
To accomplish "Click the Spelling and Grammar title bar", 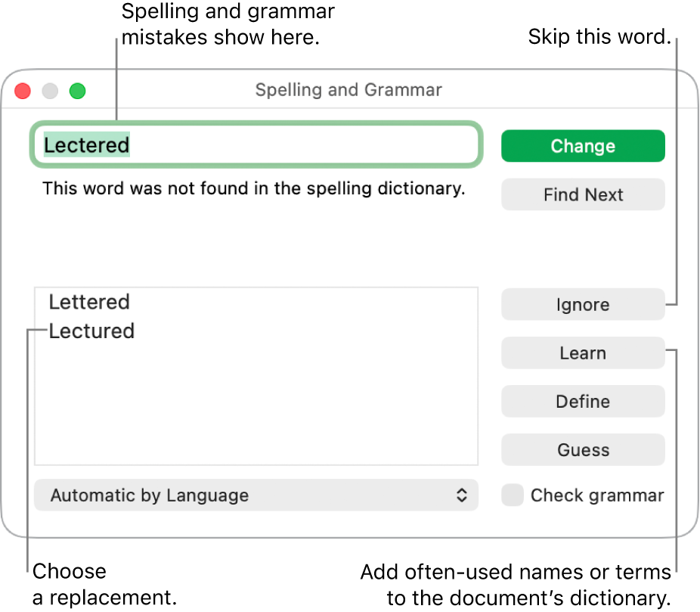I will (348, 89).
